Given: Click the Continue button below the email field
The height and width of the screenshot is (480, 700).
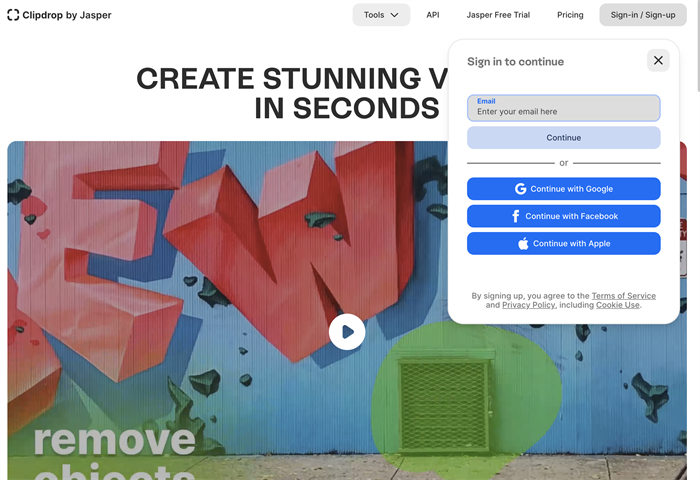Looking at the screenshot, I should [x=564, y=138].
